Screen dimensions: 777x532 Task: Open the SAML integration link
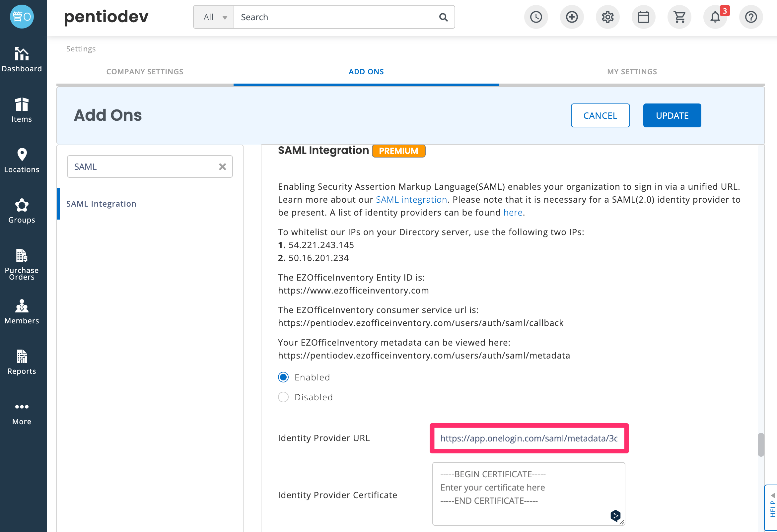click(x=411, y=200)
